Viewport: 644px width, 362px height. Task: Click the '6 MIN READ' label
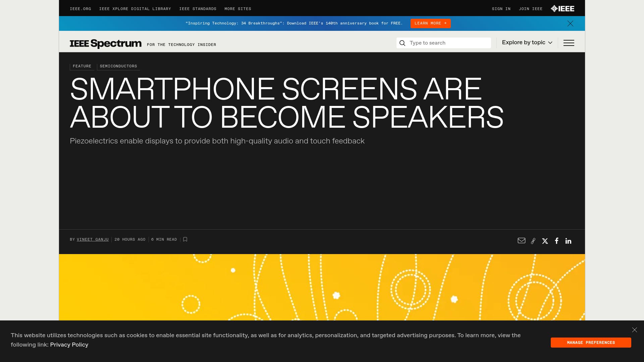(164, 240)
